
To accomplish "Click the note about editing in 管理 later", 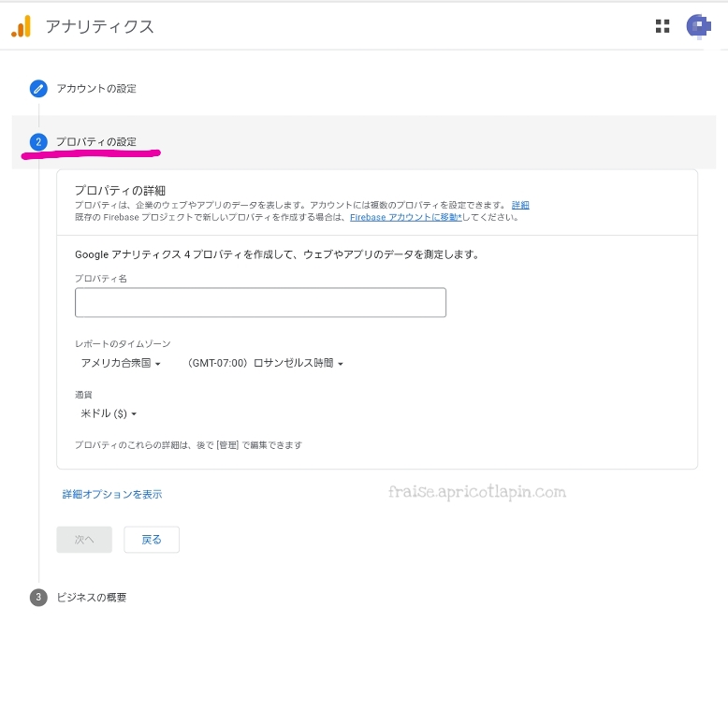I will click(x=188, y=444).
